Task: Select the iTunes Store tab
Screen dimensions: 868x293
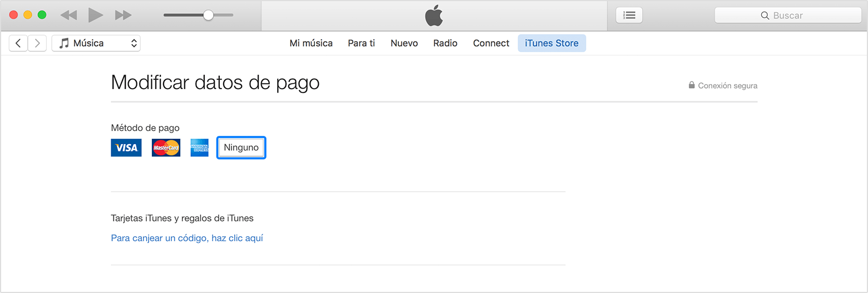Action: (551, 43)
